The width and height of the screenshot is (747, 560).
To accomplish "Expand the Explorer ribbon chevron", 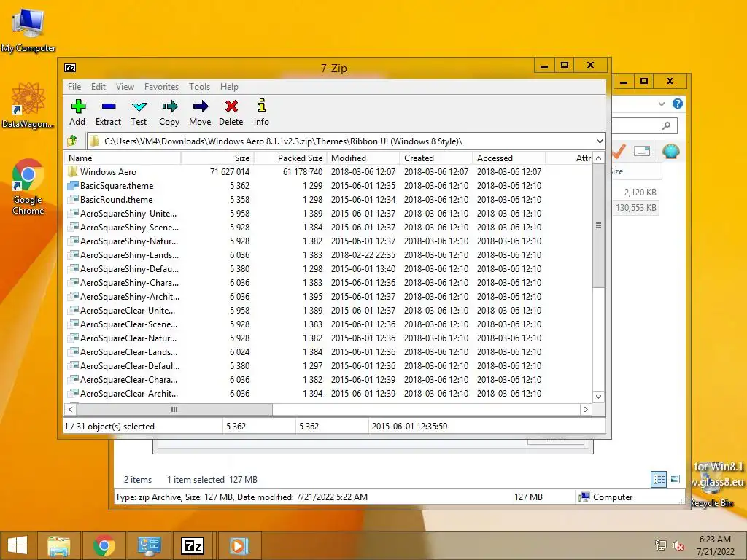I will click(661, 104).
